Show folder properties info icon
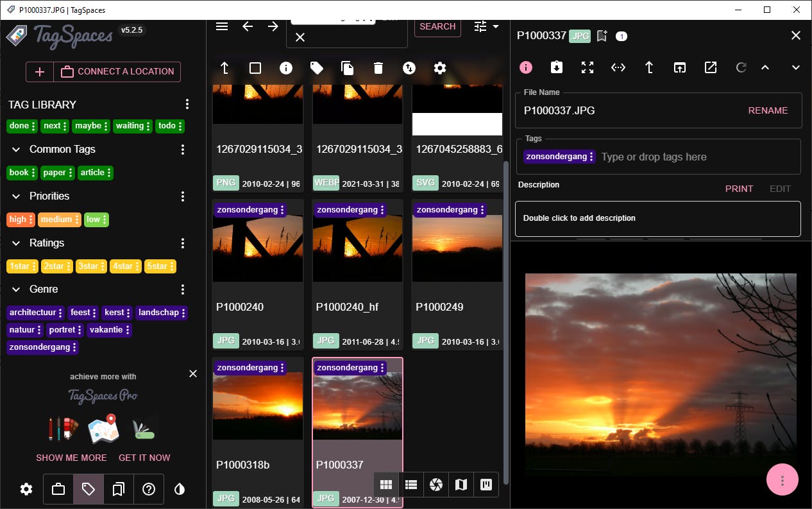The height and width of the screenshot is (509, 812). click(286, 68)
